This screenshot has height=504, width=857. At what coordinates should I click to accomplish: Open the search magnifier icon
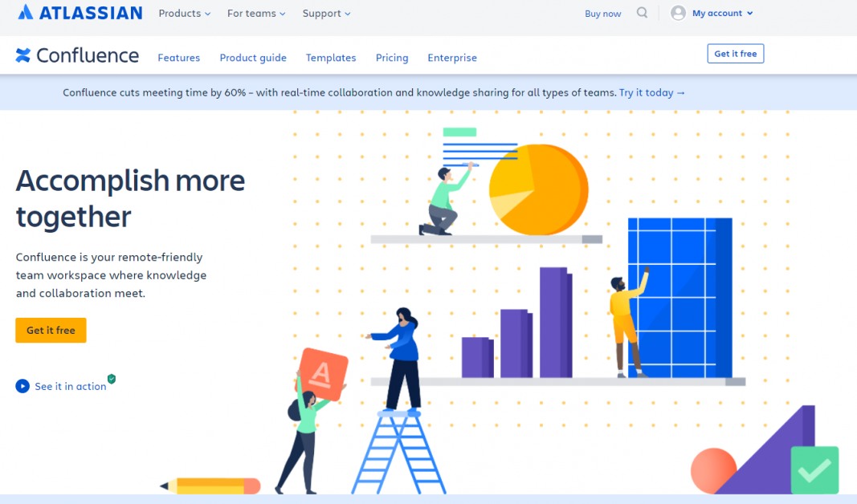[x=643, y=13]
